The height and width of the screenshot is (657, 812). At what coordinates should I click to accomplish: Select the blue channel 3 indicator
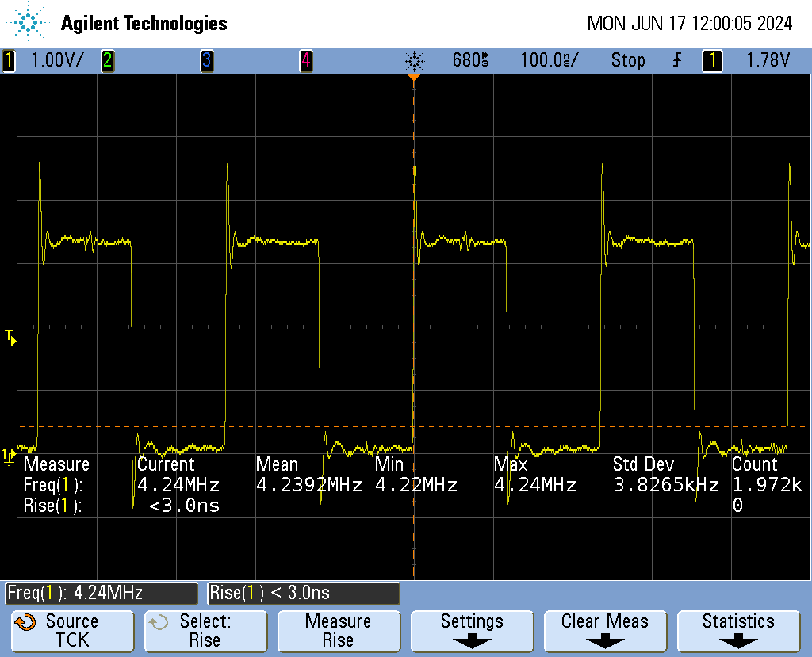(x=206, y=60)
